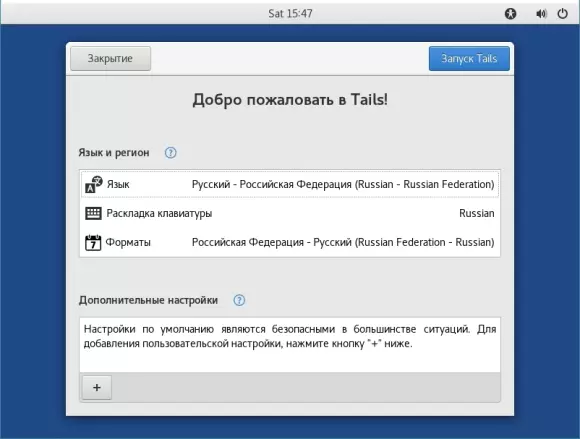The image size is (580, 439).
Task: Click language value Русский - Российская Федерация
Action: [343, 184]
